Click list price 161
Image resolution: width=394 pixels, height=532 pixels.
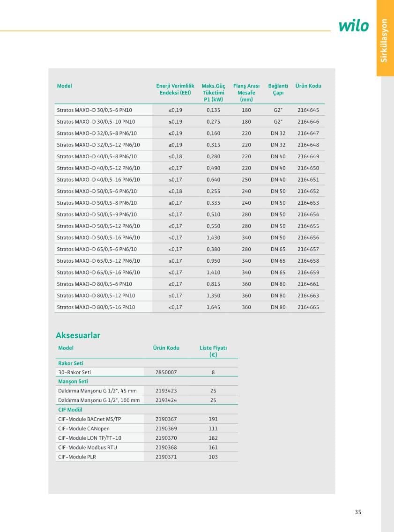(213, 448)
